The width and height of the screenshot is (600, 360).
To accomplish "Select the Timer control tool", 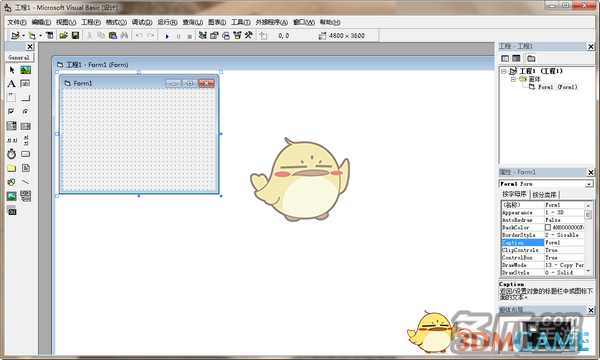I will pos(11,154).
